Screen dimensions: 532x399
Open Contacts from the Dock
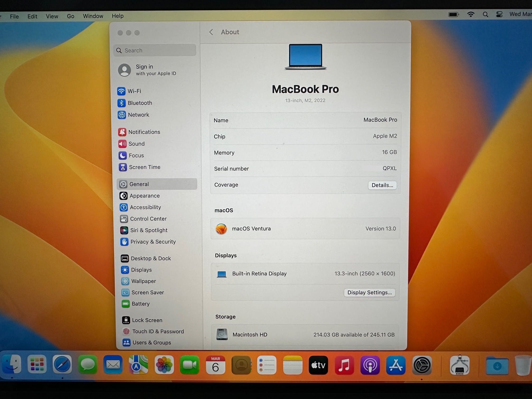[241, 365]
